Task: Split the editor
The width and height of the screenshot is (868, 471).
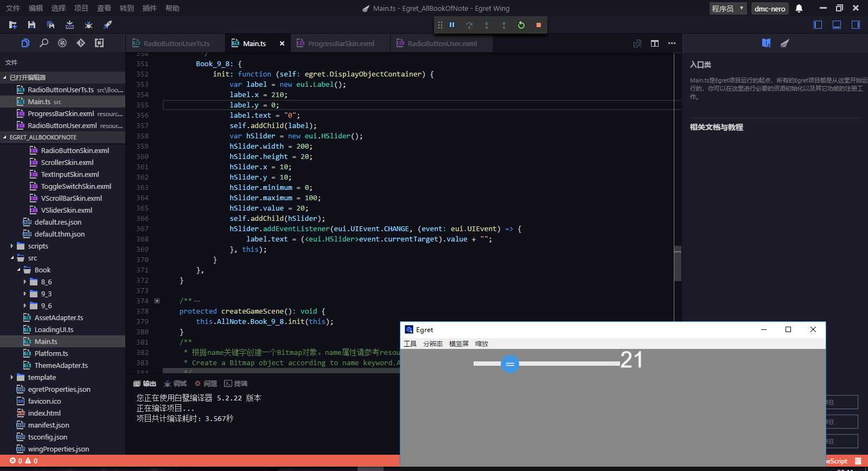Action: (x=655, y=43)
